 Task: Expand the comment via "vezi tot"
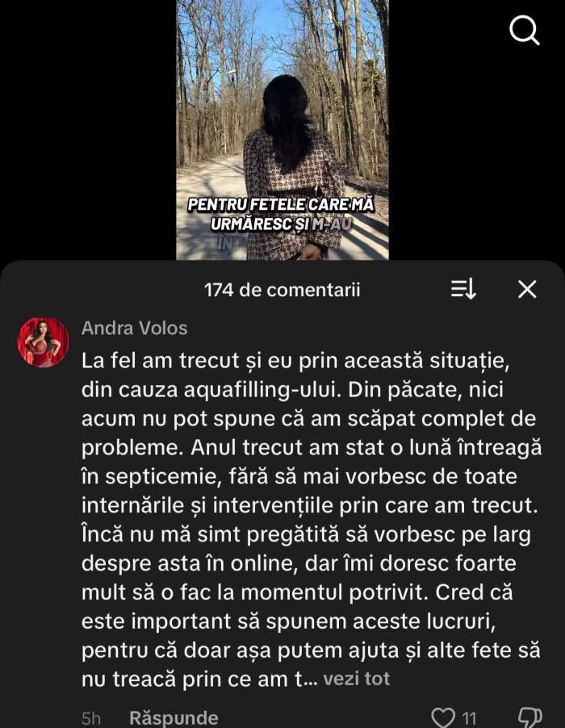coord(357,679)
